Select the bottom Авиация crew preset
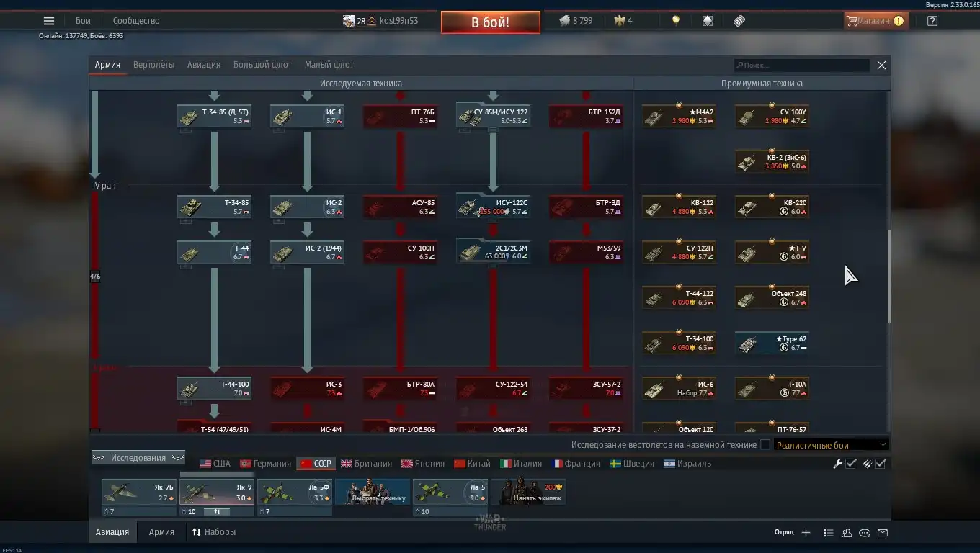980x553 pixels. tap(112, 532)
